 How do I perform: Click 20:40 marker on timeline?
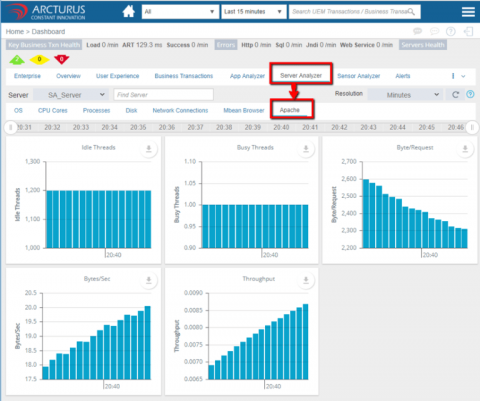coord(281,127)
